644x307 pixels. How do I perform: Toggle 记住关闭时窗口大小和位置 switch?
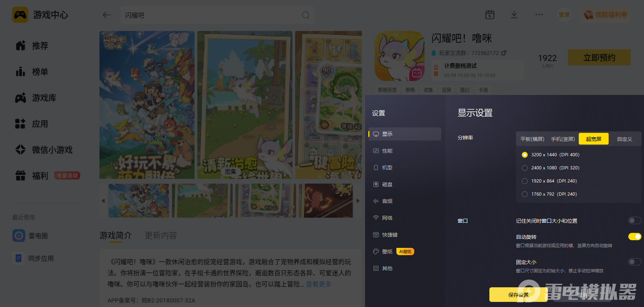[635, 220]
